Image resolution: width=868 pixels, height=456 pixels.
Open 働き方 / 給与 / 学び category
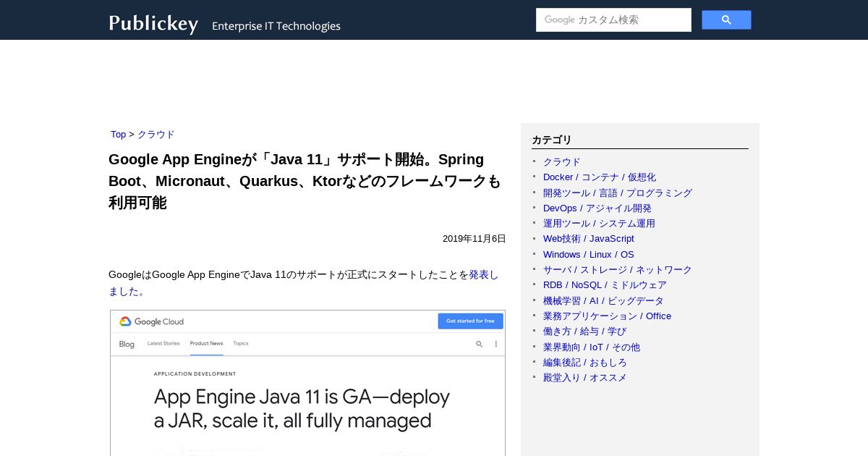585,332
